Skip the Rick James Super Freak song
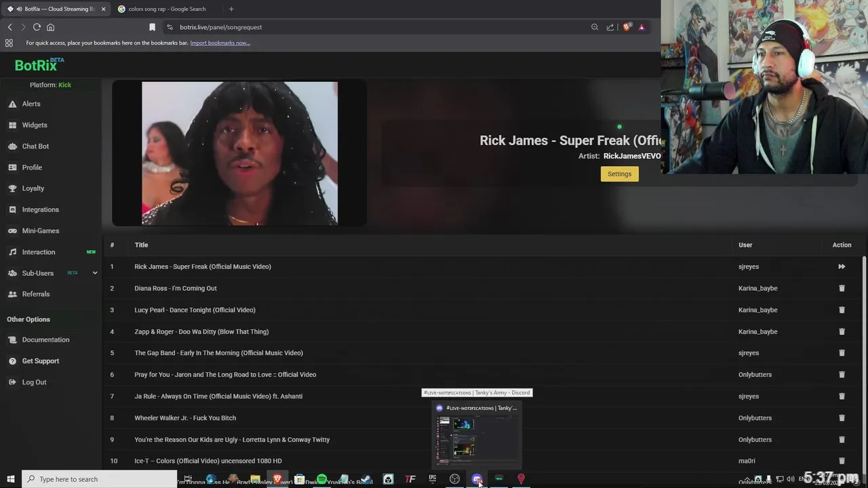The width and height of the screenshot is (868, 488). tap(842, 266)
